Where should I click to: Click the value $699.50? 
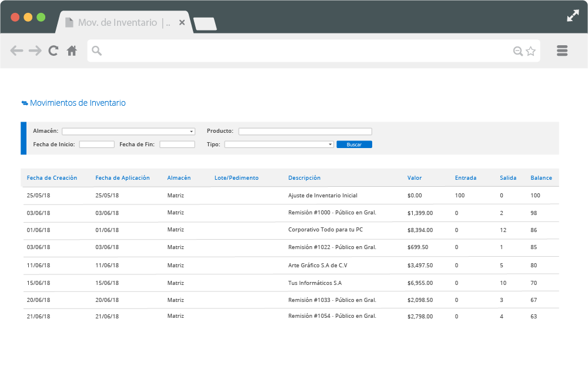tap(417, 247)
